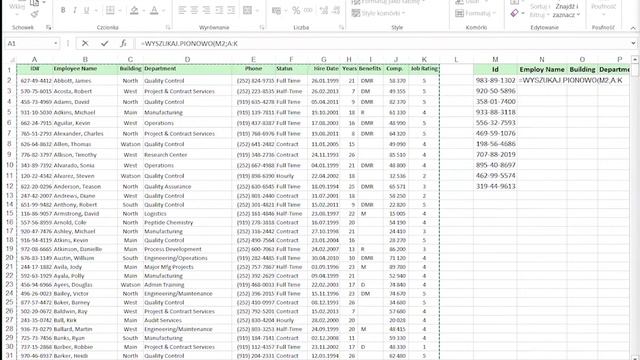Image resolution: width=640 pixels, height=360 pixels.
Task: Open the Schowek clipboard dialog launcher
Action: (x=49, y=27)
